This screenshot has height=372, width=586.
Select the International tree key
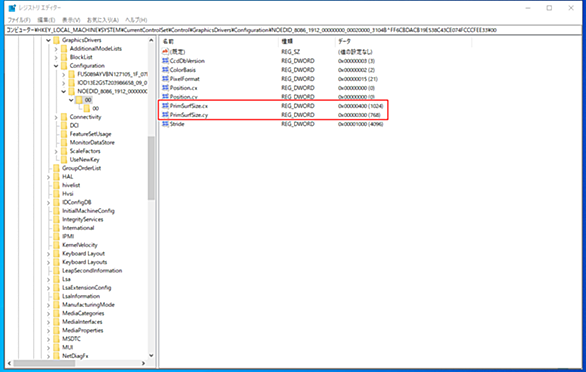pos(78,228)
